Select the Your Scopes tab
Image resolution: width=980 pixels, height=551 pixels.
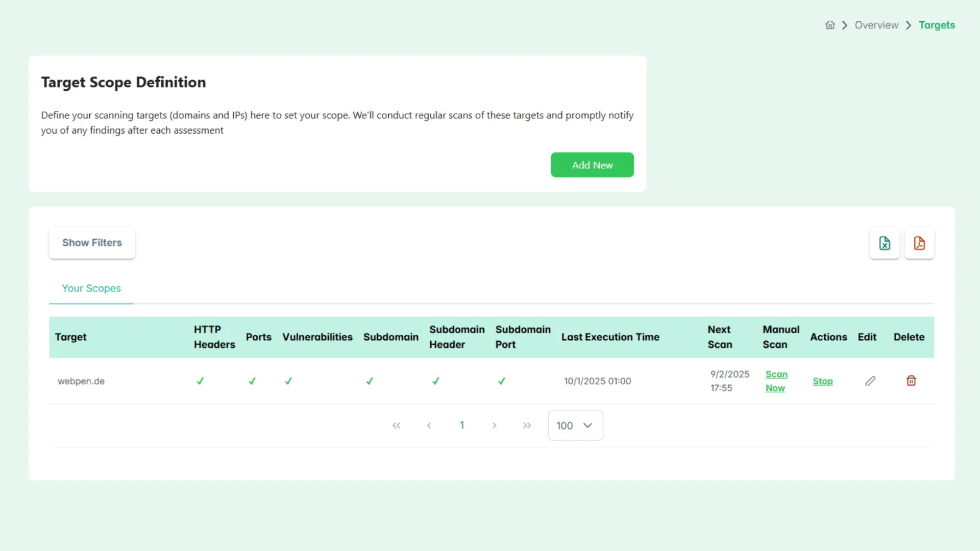point(91,288)
